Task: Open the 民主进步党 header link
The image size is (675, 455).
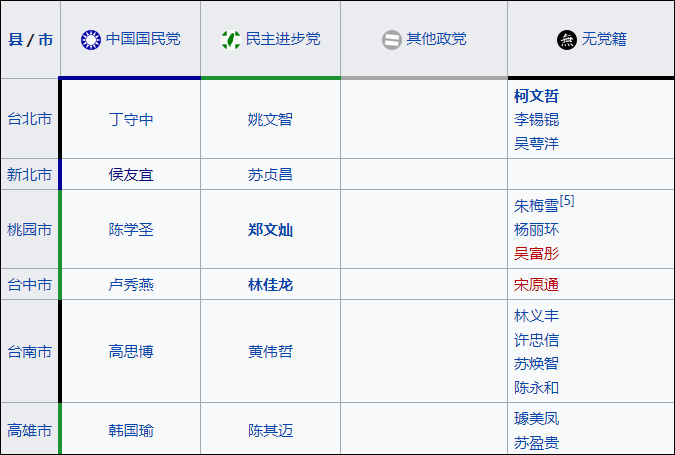Action: (x=283, y=39)
